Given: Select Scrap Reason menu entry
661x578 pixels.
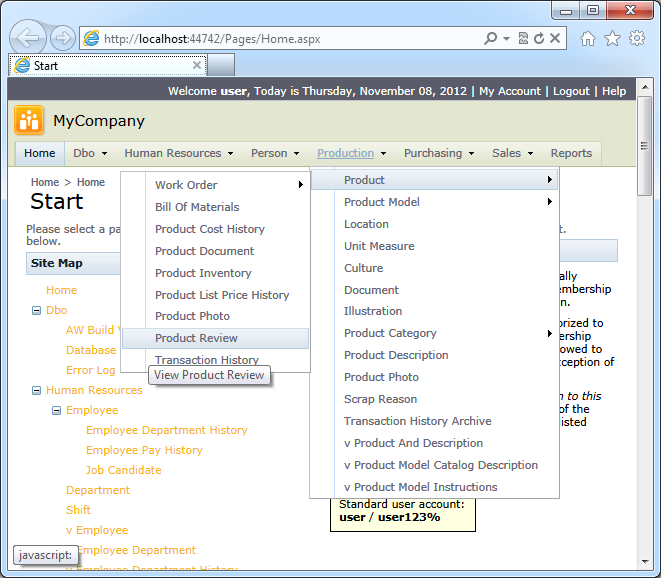Looking at the screenshot, I should pyautogui.click(x=380, y=399).
